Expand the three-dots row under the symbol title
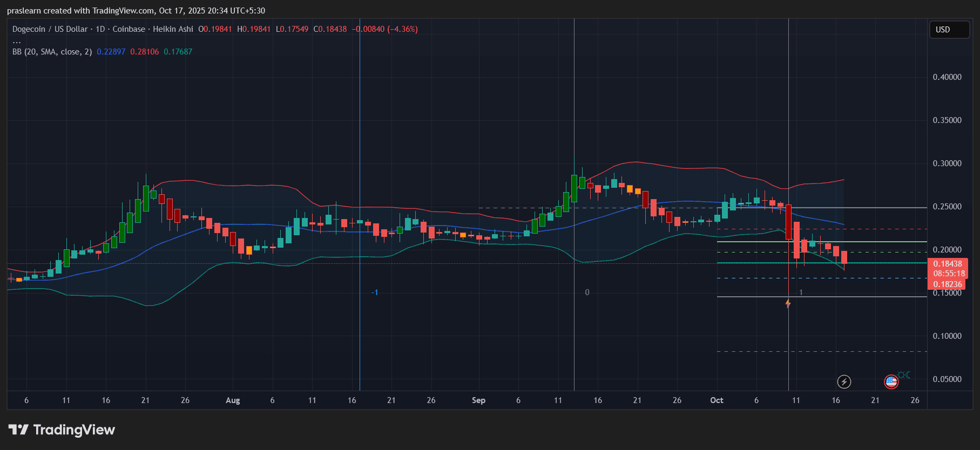This screenshot has width=980, height=450. [17, 41]
